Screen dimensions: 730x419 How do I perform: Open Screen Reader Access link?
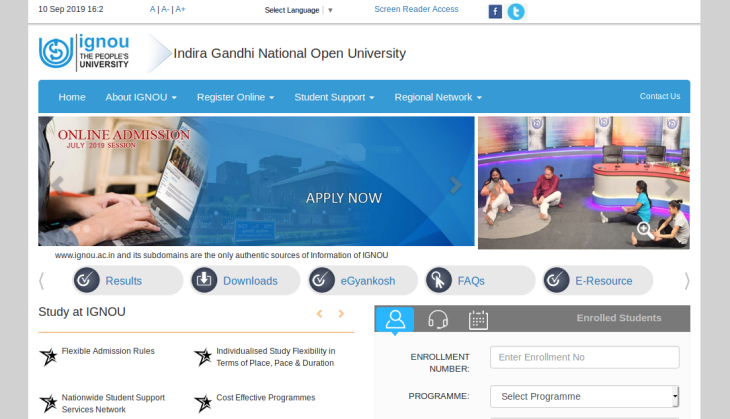tap(416, 9)
